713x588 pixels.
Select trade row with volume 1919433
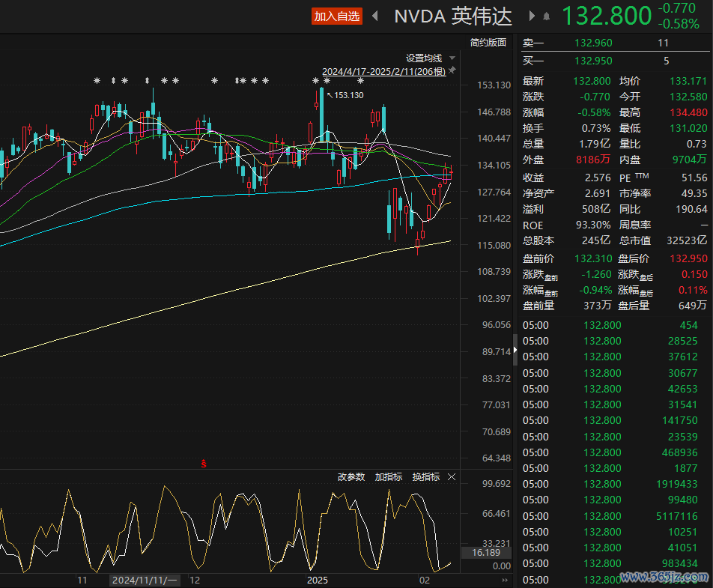coord(615,484)
